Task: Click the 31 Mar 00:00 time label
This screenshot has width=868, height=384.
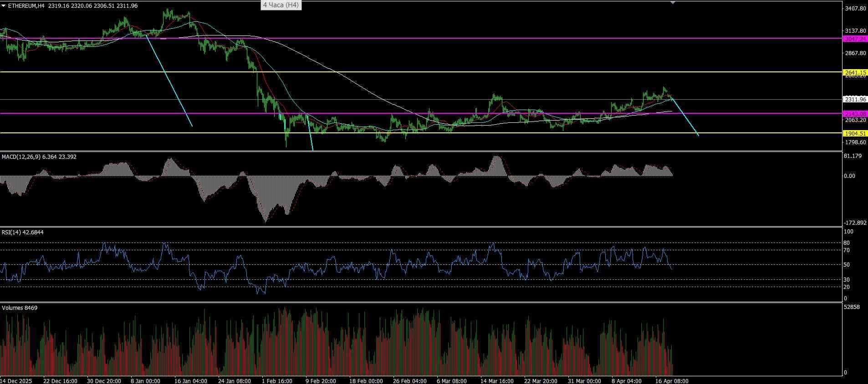Action: (584, 381)
